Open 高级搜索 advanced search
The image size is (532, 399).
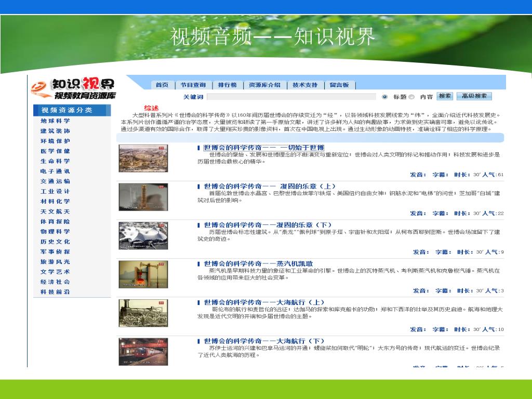pos(474,96)
